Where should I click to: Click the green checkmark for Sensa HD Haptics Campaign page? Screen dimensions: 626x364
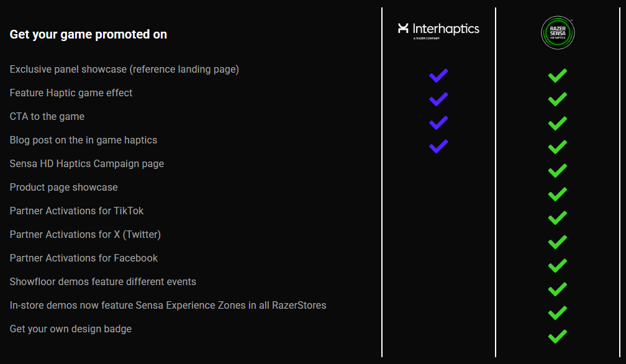point(558,170)
